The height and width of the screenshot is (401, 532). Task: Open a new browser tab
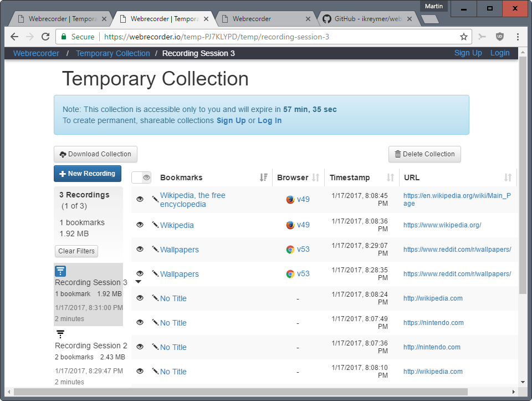pos(429,19)
